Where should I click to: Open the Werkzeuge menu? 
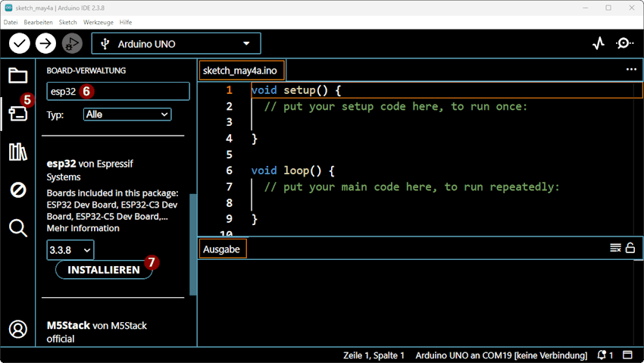click(x=98, y=22)
